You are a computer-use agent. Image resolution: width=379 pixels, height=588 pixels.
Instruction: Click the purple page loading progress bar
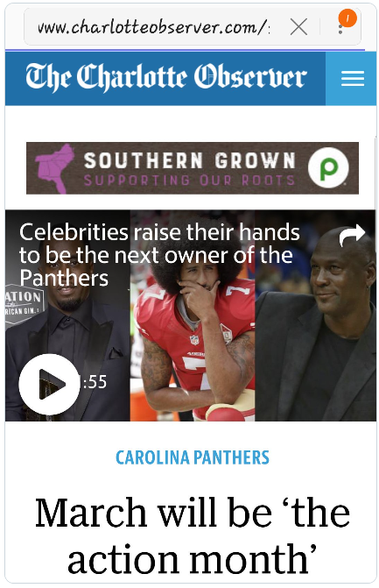point(185,50)
